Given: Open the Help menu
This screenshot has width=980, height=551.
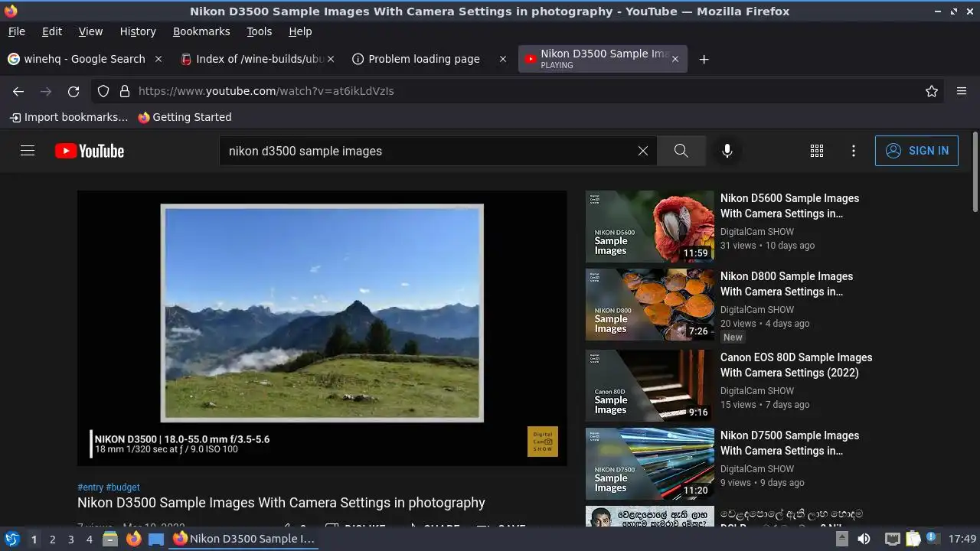Looking at the screenshot, I should click(300, 31).
